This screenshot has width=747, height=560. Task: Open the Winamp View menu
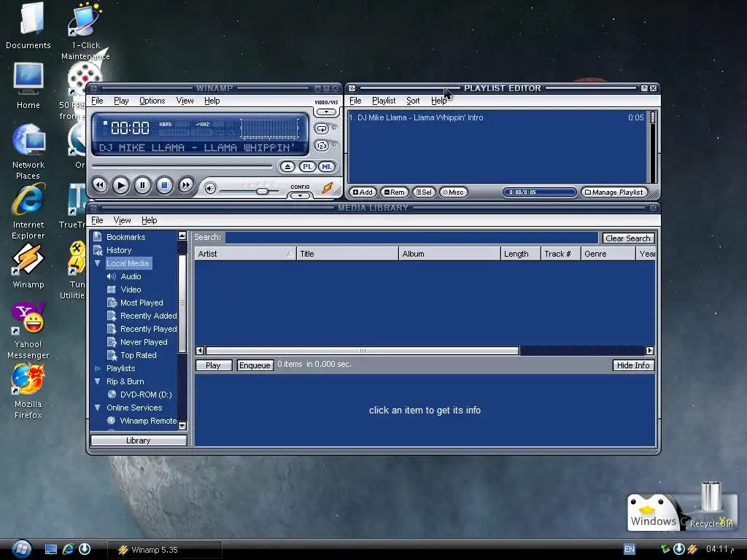[x=185, y=101]
